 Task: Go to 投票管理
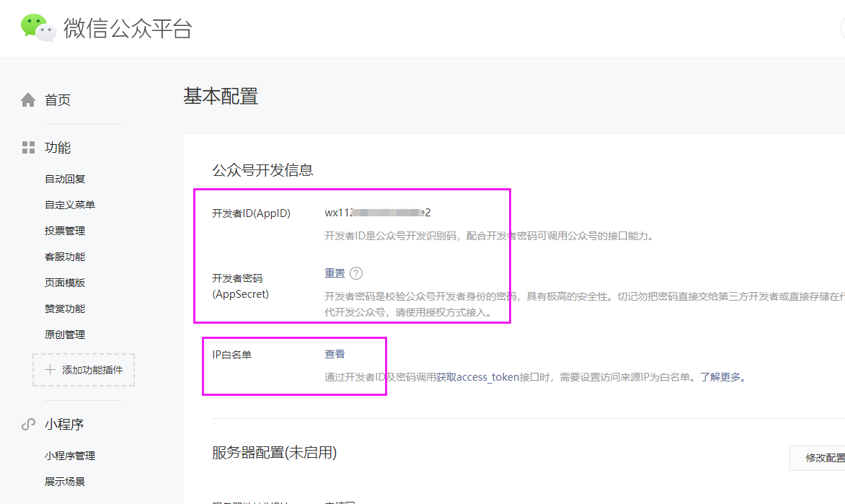click(65, 231)
